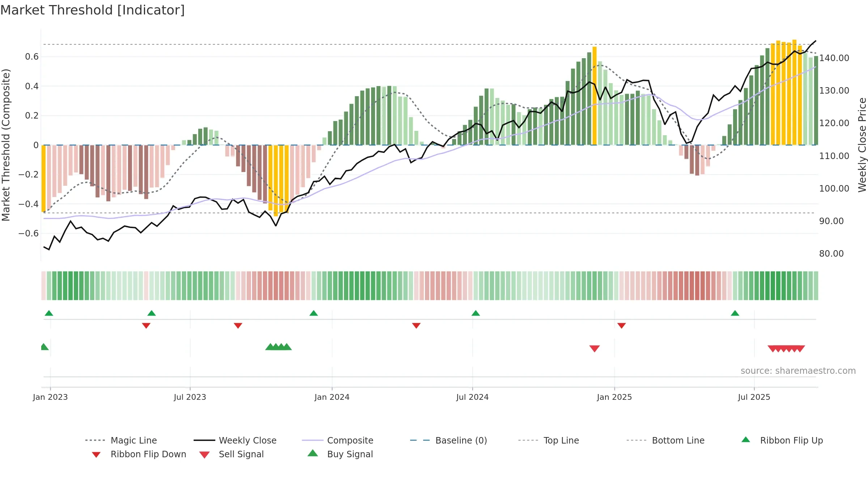The image size is (868, 488).
Task: Click the Ribbon Flip Up marker before Jan 2024
Action: point(314,313)
